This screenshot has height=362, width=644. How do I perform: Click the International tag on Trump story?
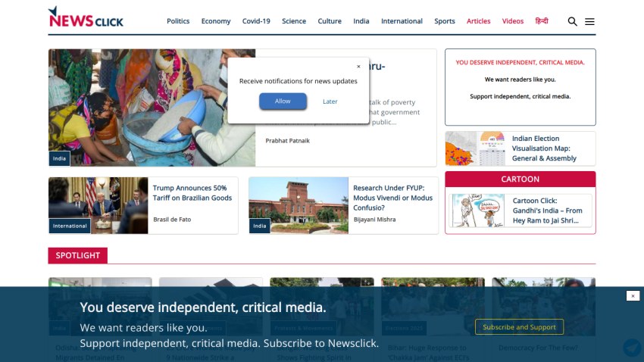[70, 226]
